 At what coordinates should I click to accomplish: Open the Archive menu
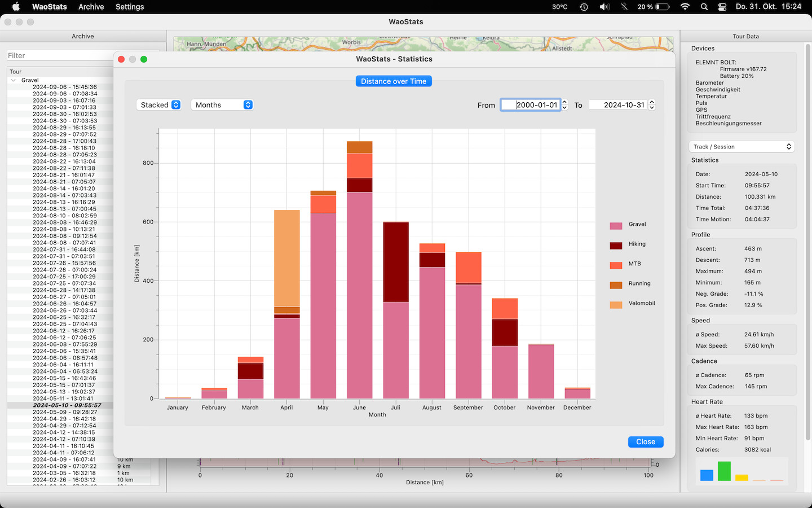pyautogui.click(x=91, y=7)
